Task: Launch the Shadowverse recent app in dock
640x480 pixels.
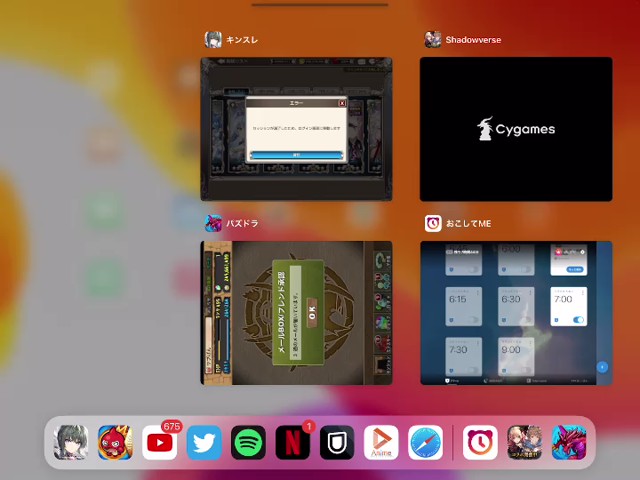Action: click(524, 442)
